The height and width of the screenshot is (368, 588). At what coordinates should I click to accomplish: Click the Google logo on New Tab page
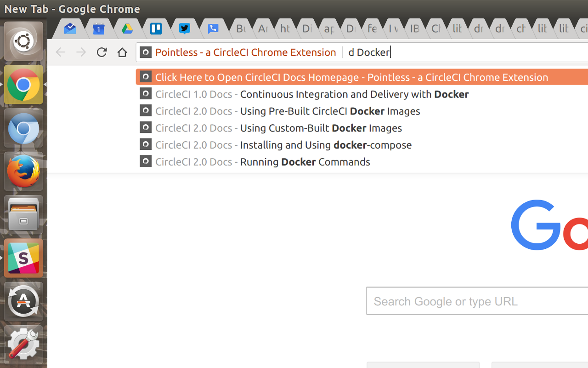549,225
